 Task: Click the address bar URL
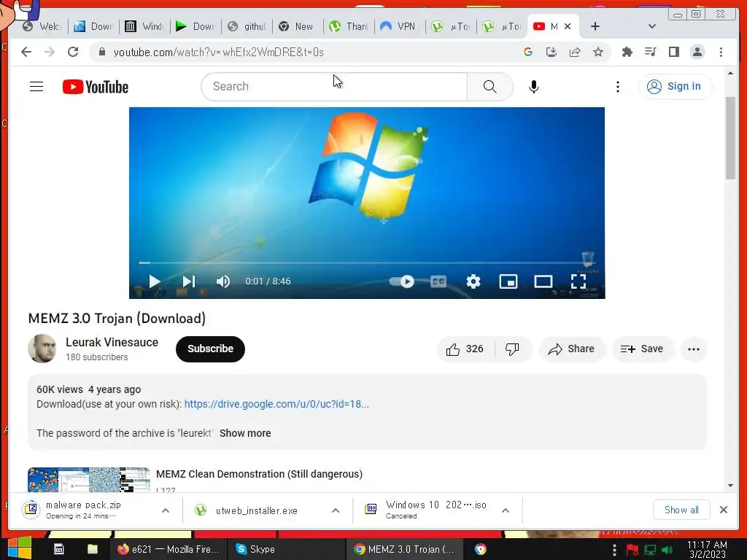tap(219, 52)
